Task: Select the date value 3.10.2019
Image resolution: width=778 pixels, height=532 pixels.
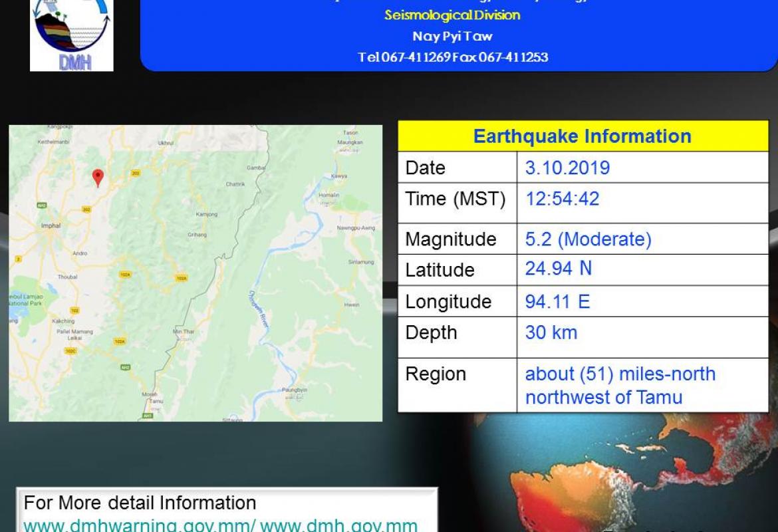Action: [567, 168]
